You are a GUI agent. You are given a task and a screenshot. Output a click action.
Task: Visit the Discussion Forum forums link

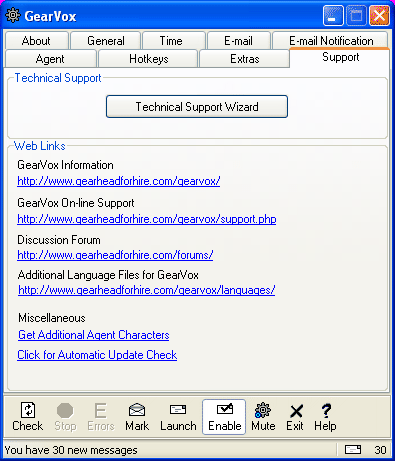point(115,255)
